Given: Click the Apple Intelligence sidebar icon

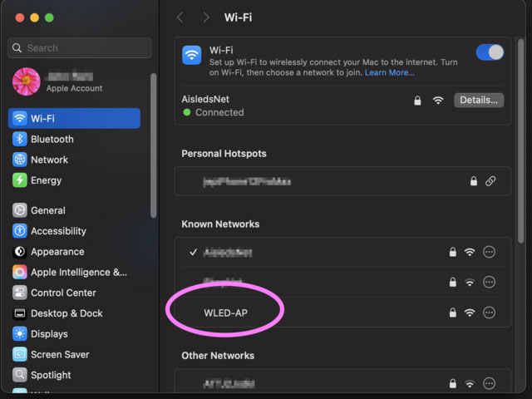Looking at the screenshot, I should [20, 272].
